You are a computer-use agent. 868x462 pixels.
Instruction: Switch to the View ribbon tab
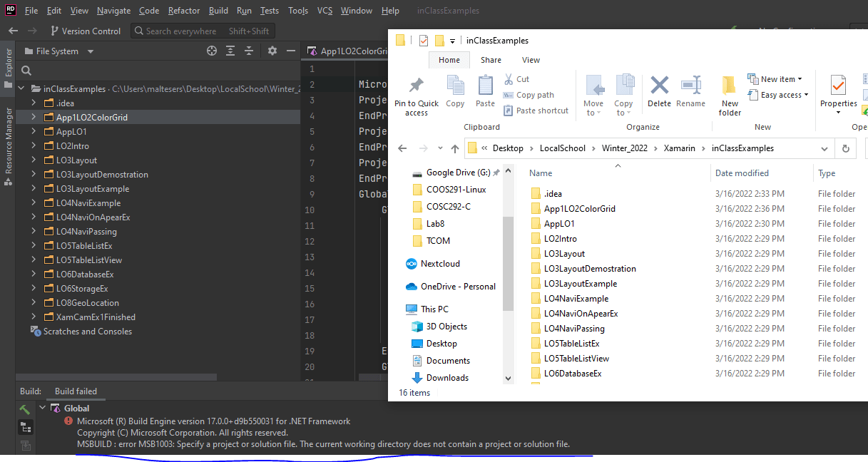coord(531,60)
